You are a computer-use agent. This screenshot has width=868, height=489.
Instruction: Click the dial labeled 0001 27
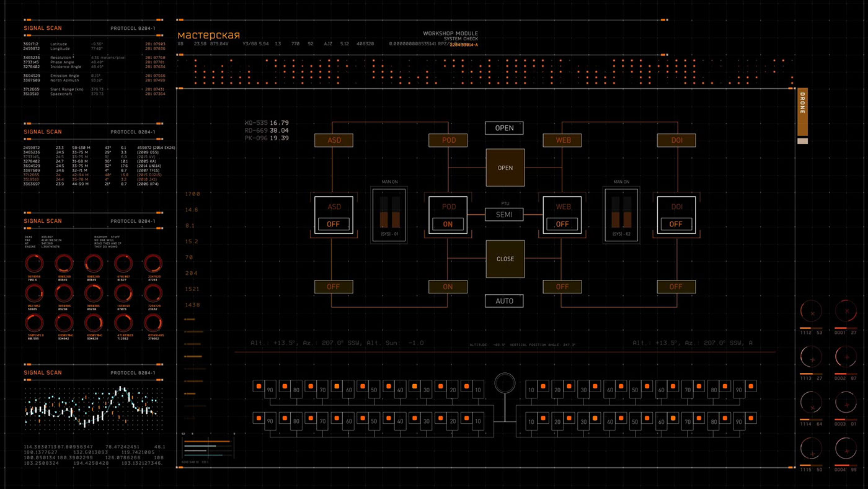pos(846,312)
